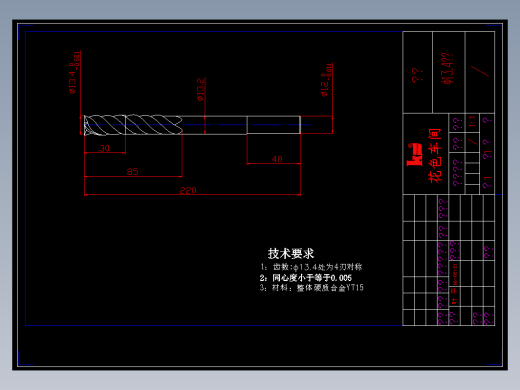Click the tool shank end rectangle
Screen dimensions: 520x390
click(x=274, y=125)
